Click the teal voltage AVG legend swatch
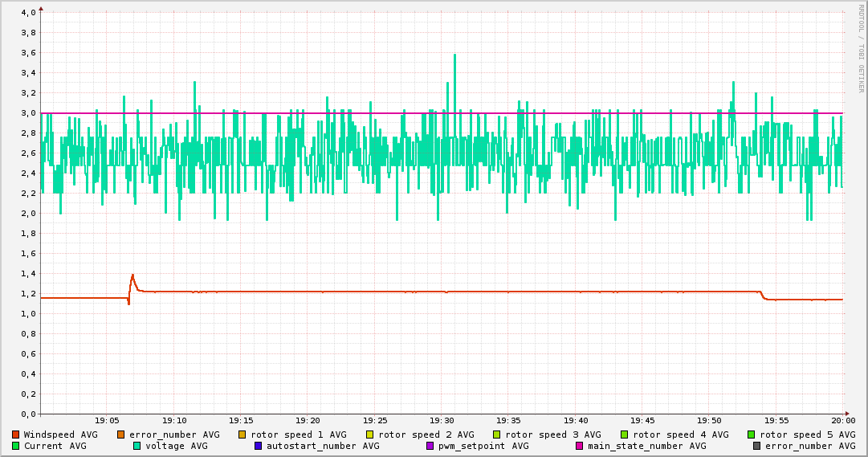The image size is (868, 457). 137,446
